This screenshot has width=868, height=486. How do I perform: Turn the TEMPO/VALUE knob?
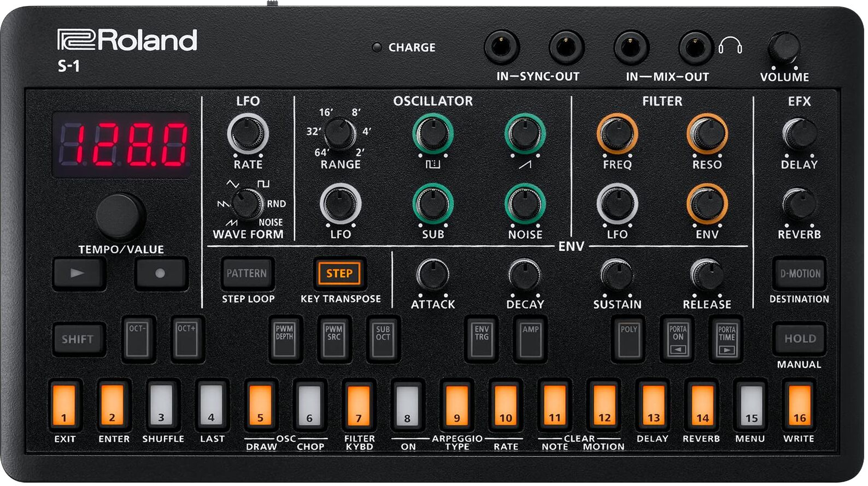click(120, 216)
